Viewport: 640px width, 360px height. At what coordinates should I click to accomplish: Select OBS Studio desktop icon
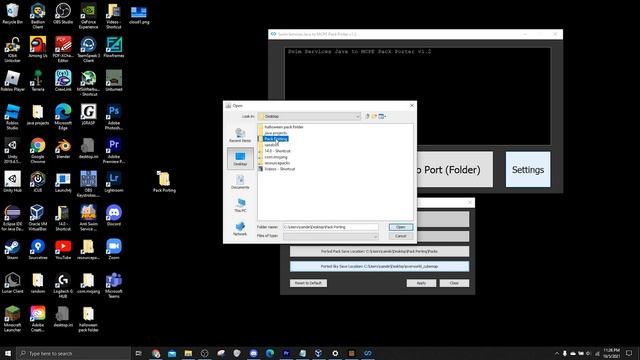click(x=63, y=14)
